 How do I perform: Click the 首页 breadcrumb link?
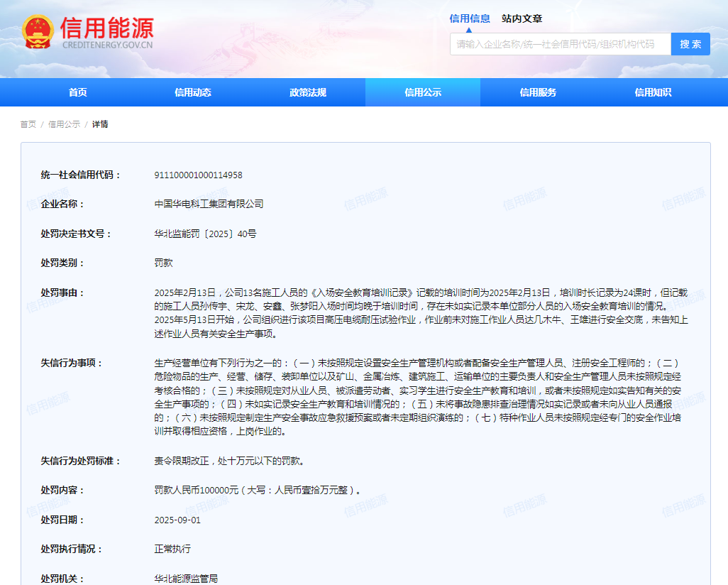[x=28, y=124]
